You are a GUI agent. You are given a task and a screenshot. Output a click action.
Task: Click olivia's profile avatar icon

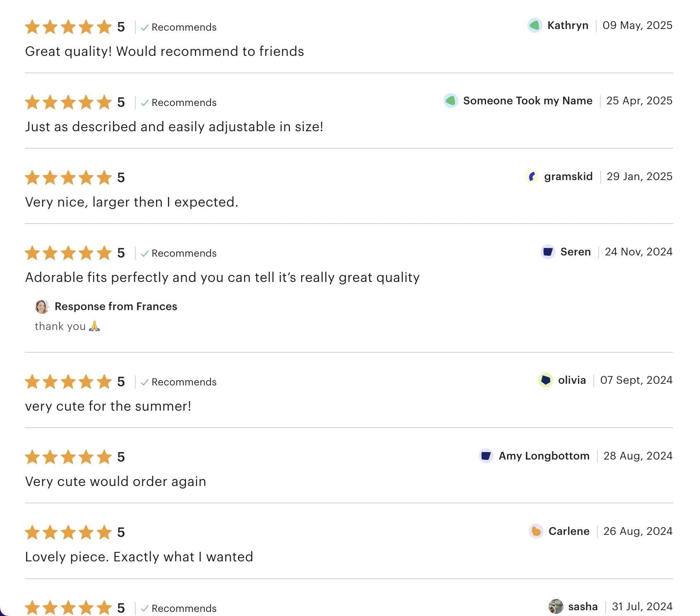tap(545, 380)
